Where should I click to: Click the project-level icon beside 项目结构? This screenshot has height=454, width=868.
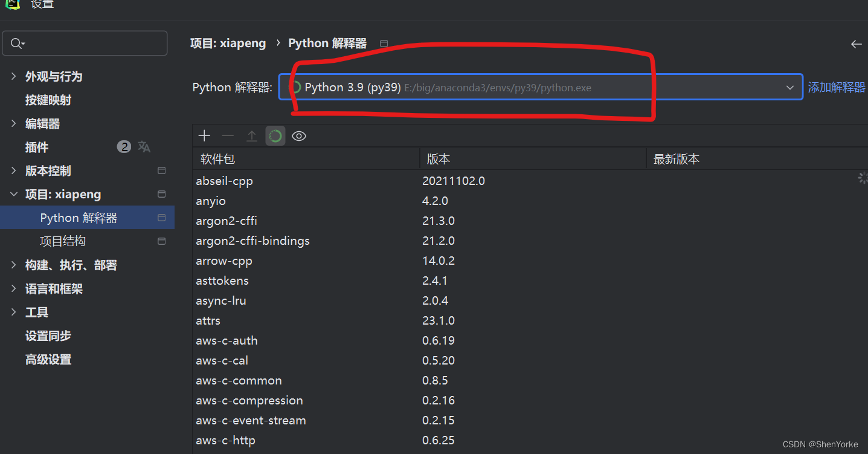coord(162,241)
